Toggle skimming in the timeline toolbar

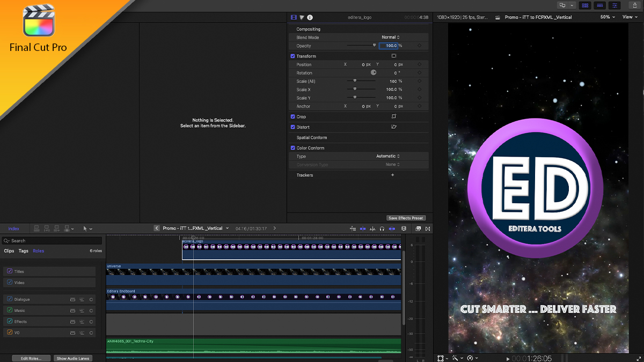[362, 228]
